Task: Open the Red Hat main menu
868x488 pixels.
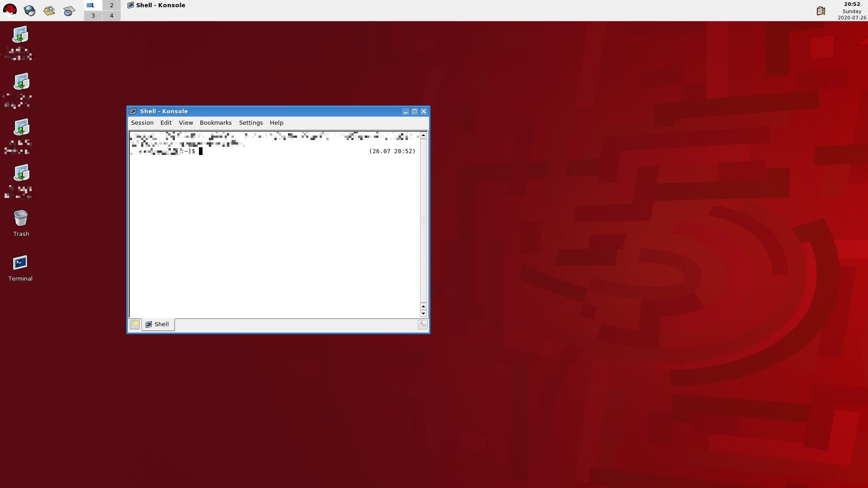Action: point(10,10)
